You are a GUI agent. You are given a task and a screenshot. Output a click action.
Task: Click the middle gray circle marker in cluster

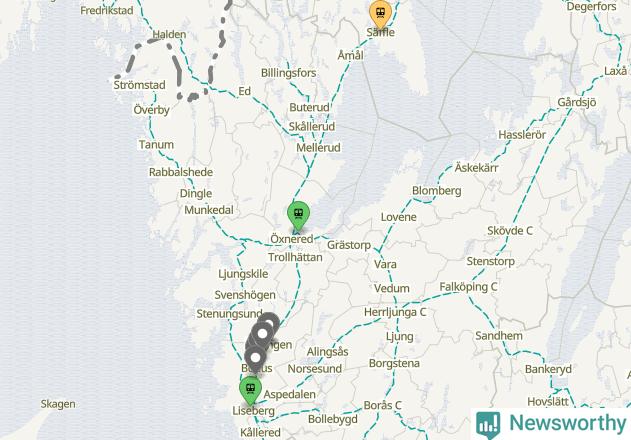(262, 334)
